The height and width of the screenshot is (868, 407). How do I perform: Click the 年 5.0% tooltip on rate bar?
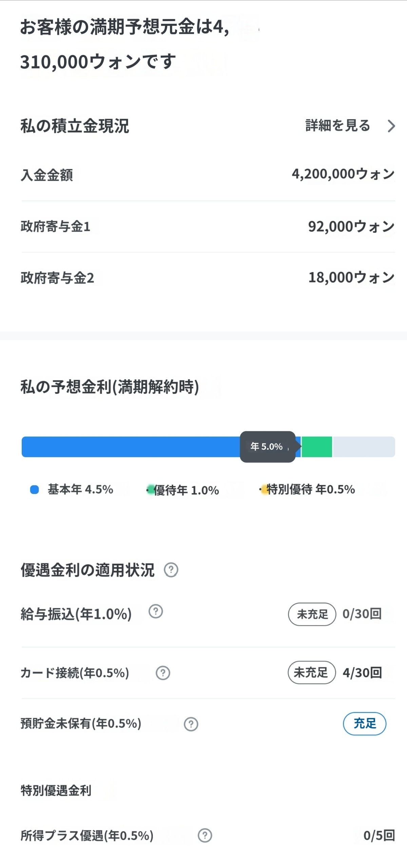point(267,447)
